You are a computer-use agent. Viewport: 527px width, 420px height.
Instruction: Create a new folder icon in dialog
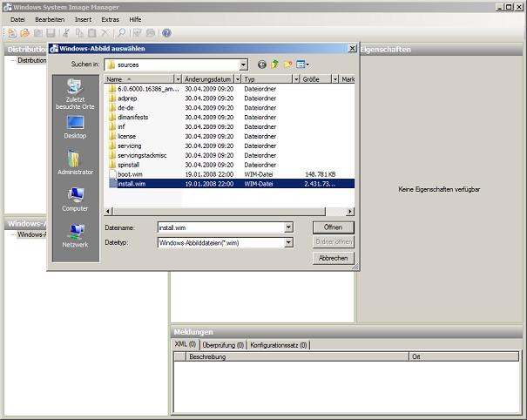click(x=287, y=64)
